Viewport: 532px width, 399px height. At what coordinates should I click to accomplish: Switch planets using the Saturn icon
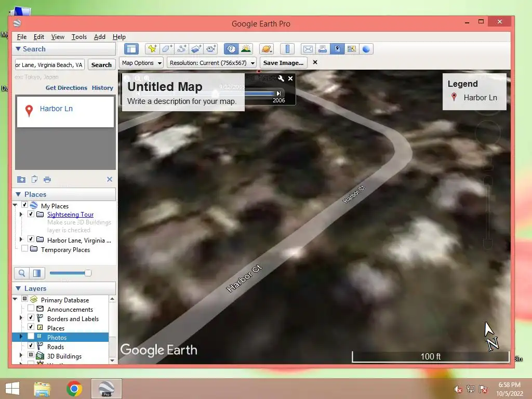click(x=267, y=49)
